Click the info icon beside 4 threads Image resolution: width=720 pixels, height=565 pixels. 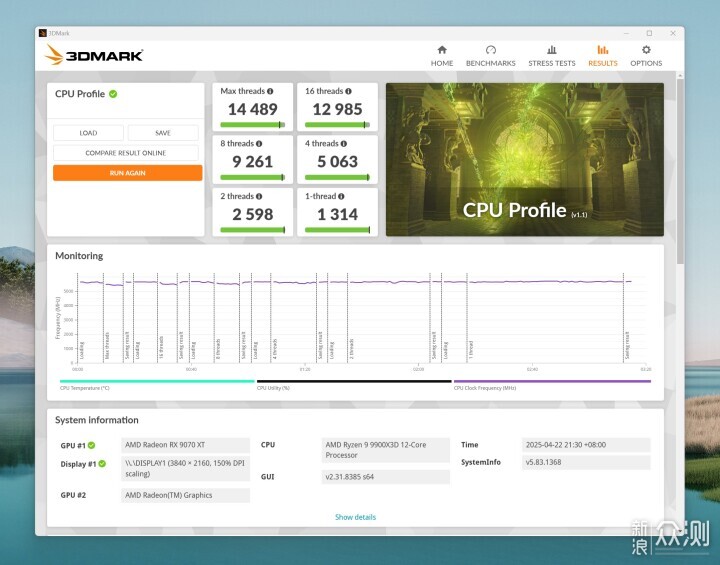click(x=343, y=144)
